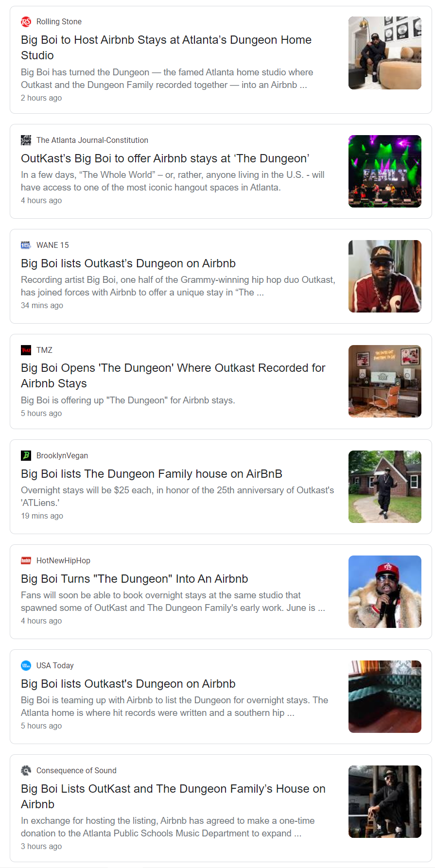Click the 'Consequence of Sound' source name
This screenshot has width=435, height=868.
coord(76,770)
